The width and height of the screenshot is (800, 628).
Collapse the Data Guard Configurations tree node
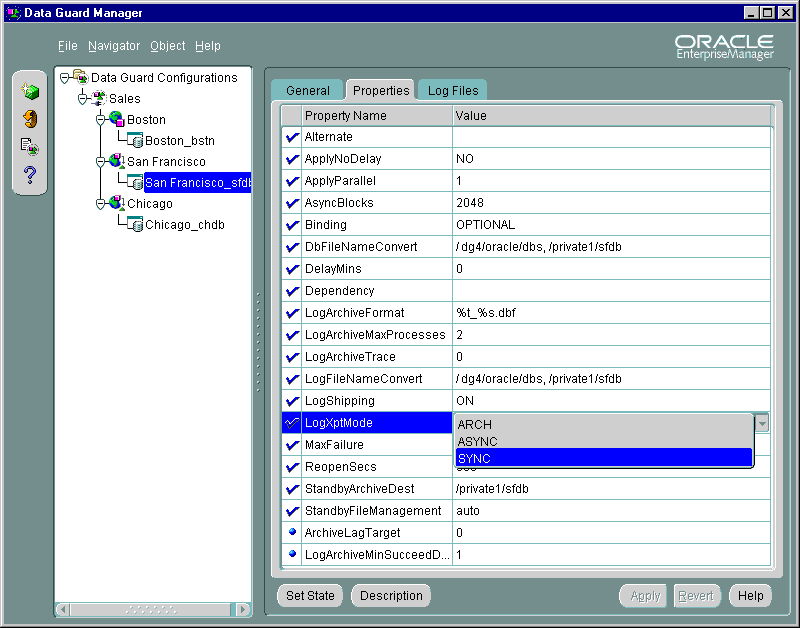[63, 77]
